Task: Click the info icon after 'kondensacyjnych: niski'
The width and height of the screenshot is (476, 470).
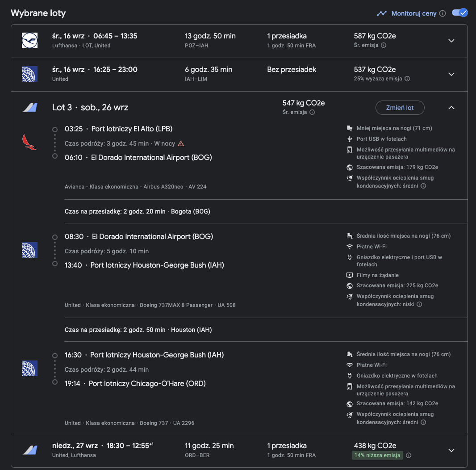Action: pyautogui.click(x=419, y=304)
